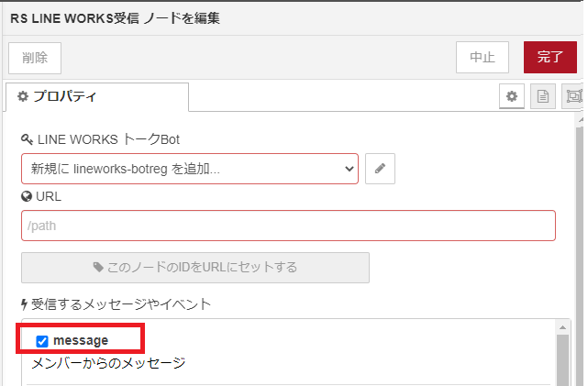Viewport: 588px width, 386px height.
Task: Click the event list scrollbar thumb
Action: (562, 359)
